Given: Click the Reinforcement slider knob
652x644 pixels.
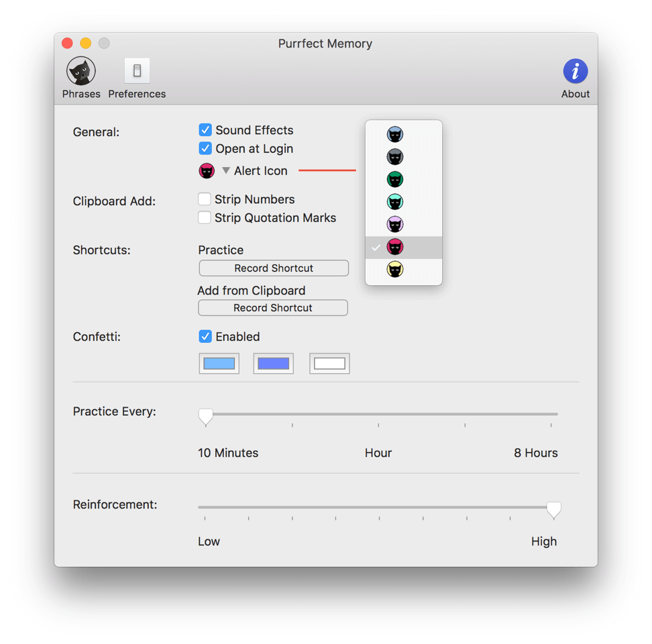Looking at the screenshot, I should (x=553, y=510).
